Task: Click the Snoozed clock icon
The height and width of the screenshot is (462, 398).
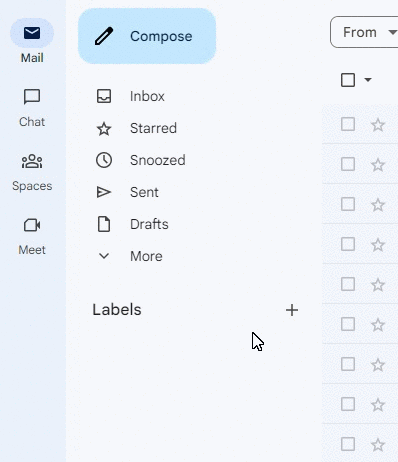Action: pos(104,160)
